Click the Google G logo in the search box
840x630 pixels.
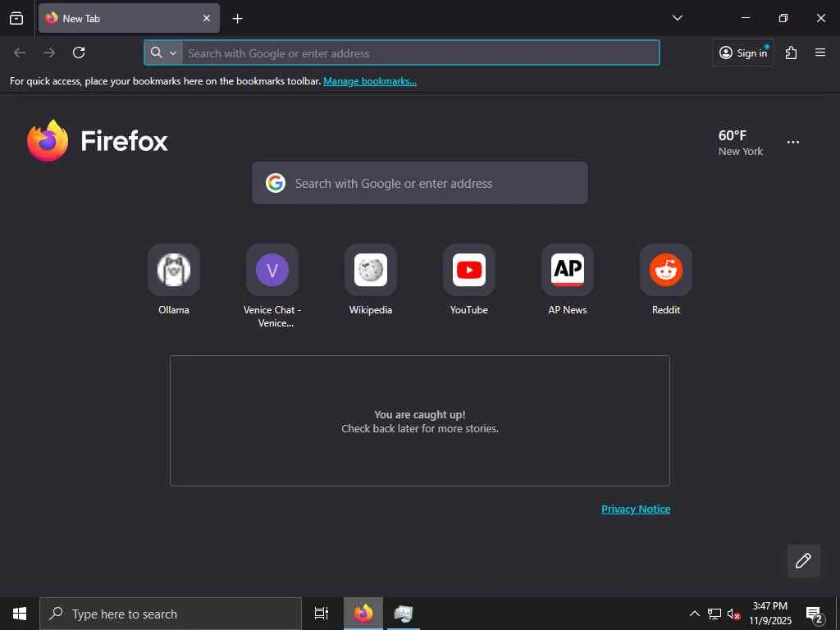pos(276,183)
